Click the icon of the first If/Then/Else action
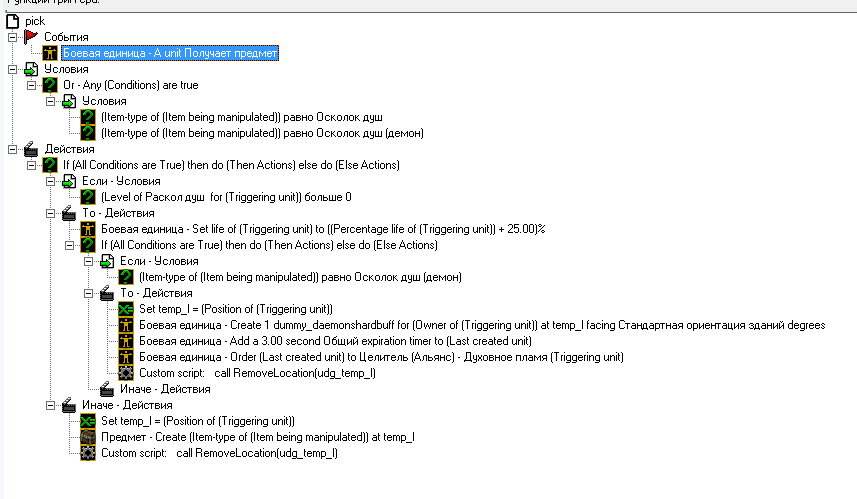 click(50, 165)
